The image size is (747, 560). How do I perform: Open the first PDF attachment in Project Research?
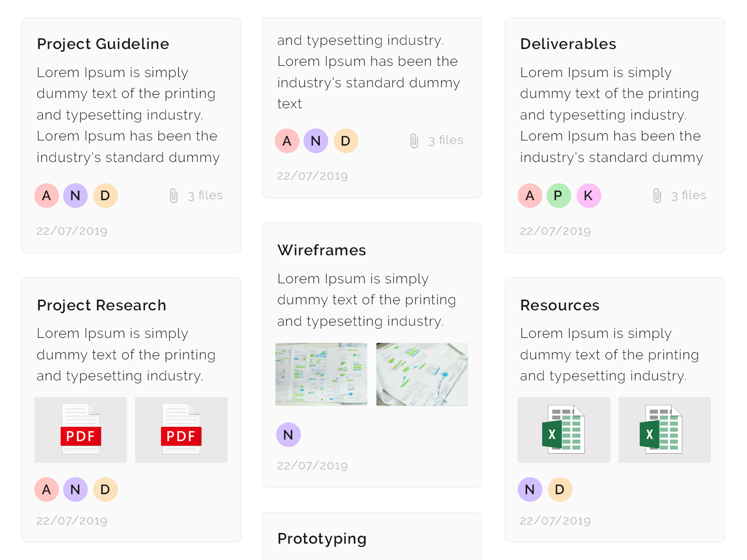80,429
